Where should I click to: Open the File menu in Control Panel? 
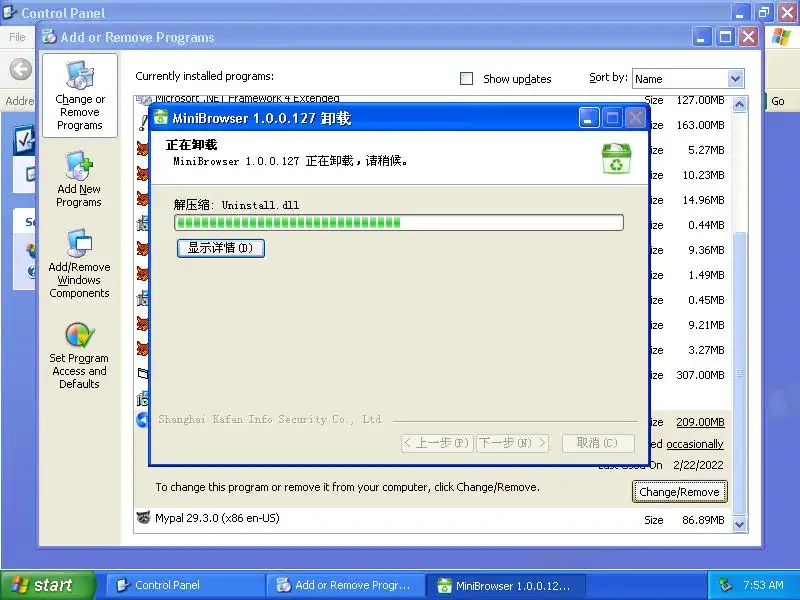tap(17, 37)
